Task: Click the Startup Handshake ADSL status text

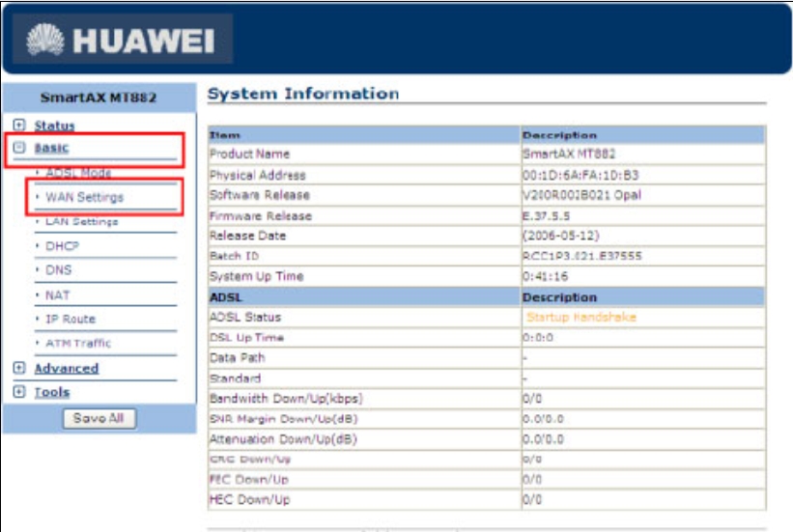Action: [581, 317]
